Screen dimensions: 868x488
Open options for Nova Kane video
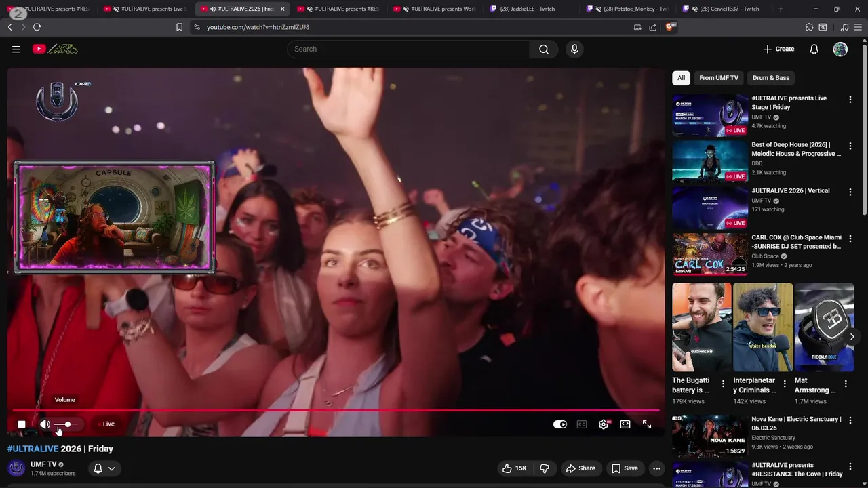[850, 420]
